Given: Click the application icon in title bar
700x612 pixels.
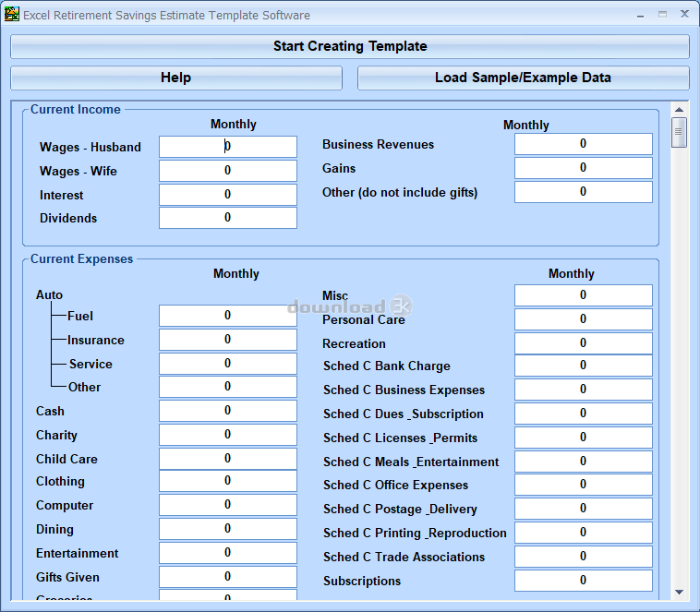Looking at the screenshot, I should [12, 14].
